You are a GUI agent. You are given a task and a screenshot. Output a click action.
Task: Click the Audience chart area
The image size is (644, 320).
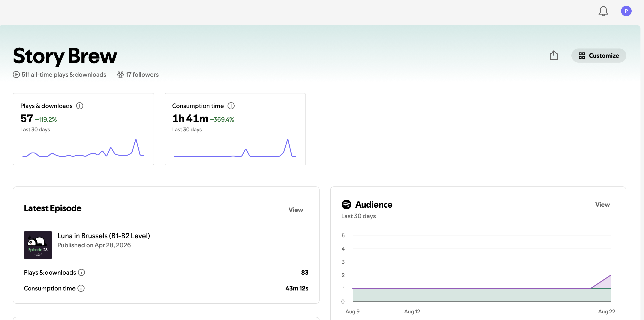click(482, 268)
